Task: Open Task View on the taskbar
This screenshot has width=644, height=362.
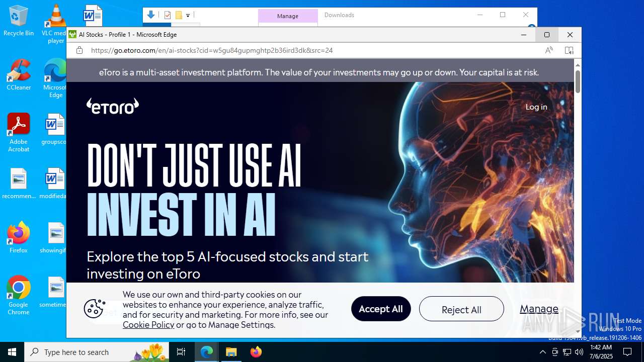Action: (x=181, y=352)
